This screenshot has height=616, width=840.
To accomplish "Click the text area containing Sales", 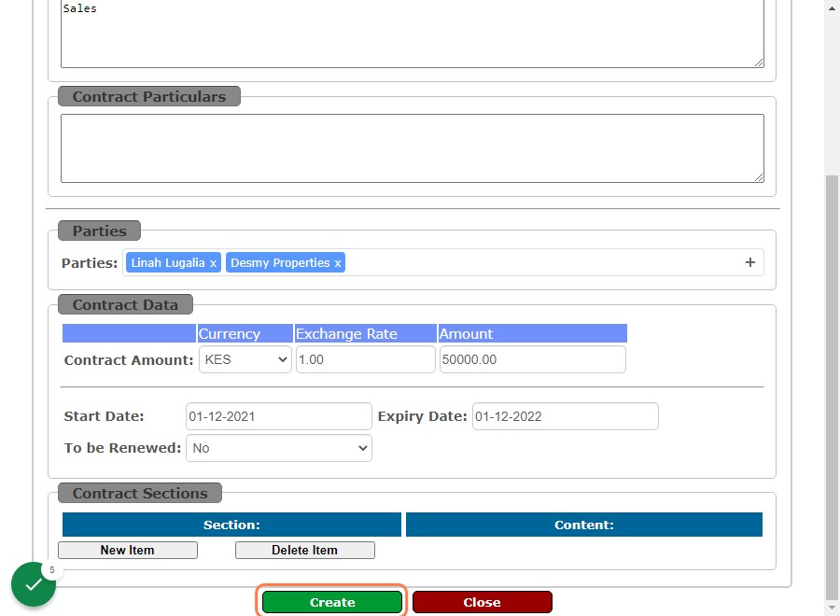I will (x=413, y=34).
